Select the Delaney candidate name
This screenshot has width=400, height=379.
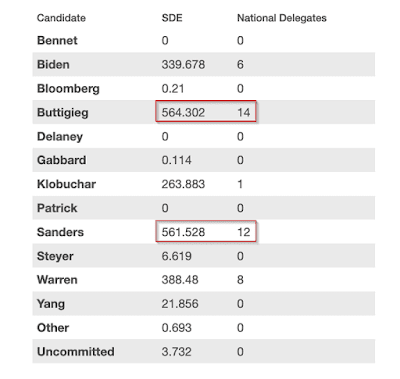(x=60, y=136)
